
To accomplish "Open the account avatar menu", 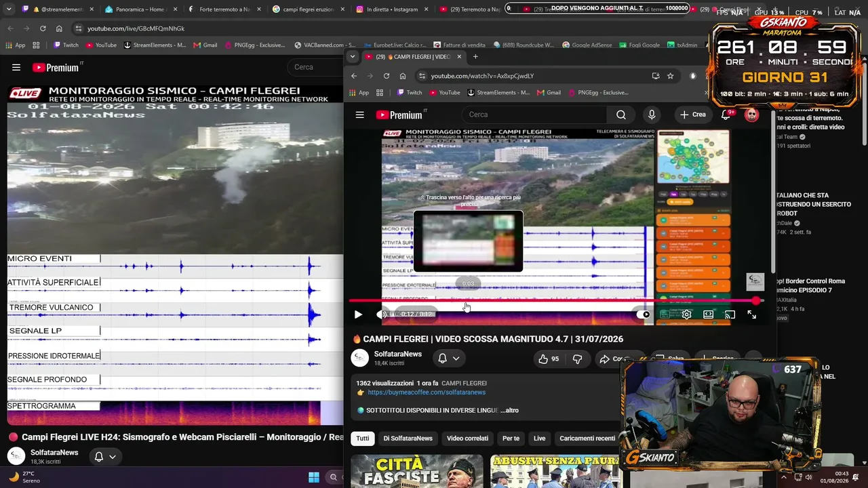I will 751,115.
